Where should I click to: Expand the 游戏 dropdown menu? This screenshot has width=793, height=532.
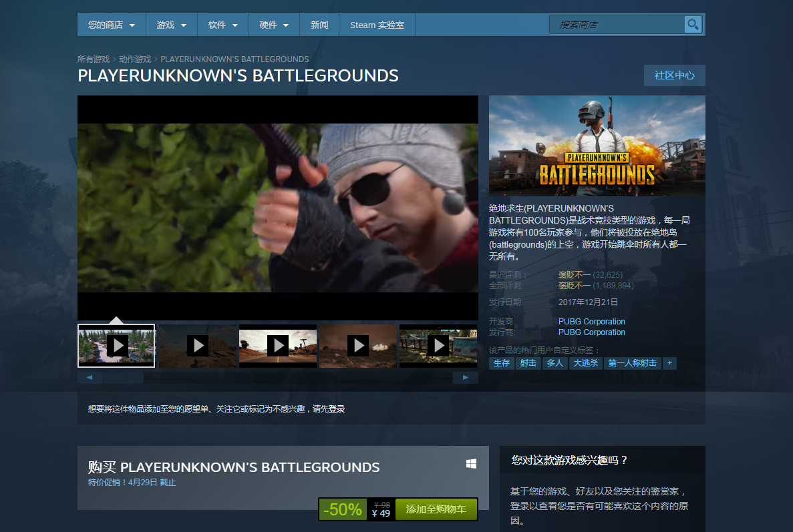tap(172, 25)
